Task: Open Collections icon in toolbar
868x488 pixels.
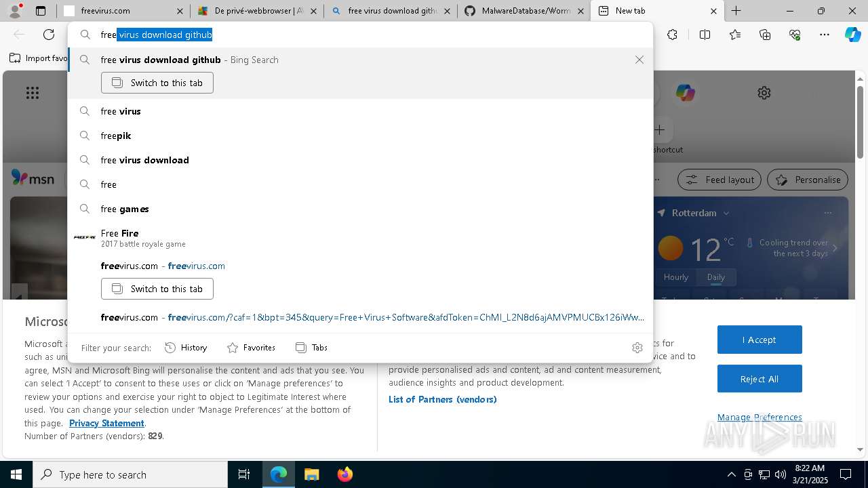Action: pos(765,35)
